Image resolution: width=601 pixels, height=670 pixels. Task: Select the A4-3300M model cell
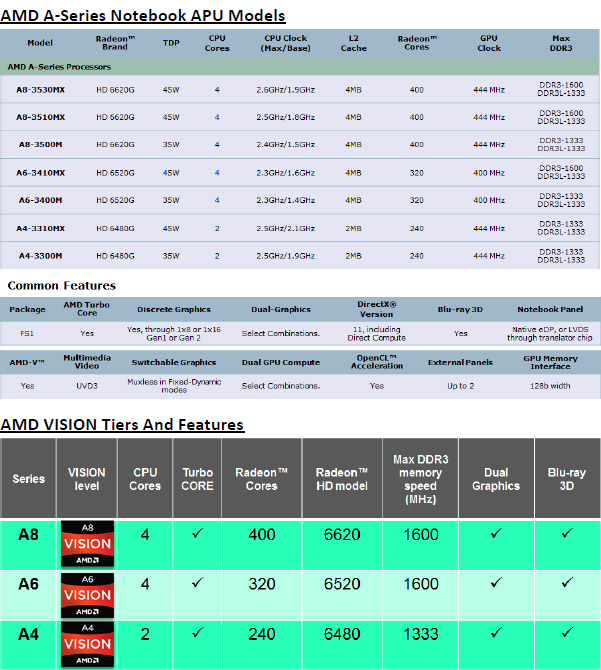pos(41,256)
